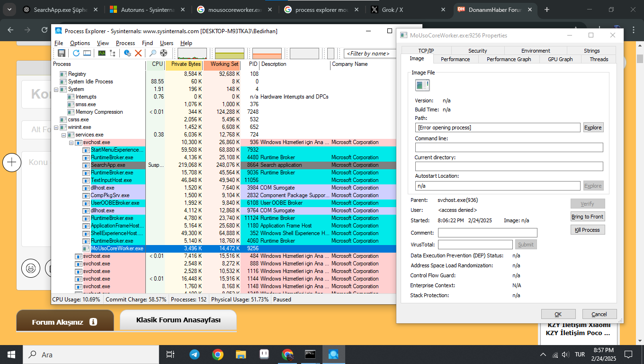The image size is (644, 364).
Task: Collapse the services.exe tree node
Action: [x=64, y=135]
